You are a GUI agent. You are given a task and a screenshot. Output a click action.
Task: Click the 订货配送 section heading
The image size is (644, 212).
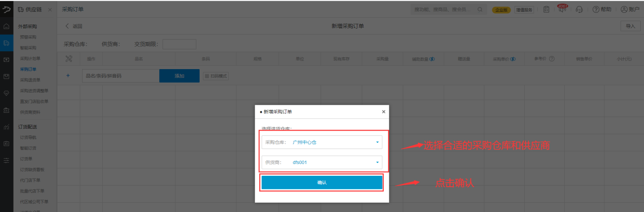[27, 127]
